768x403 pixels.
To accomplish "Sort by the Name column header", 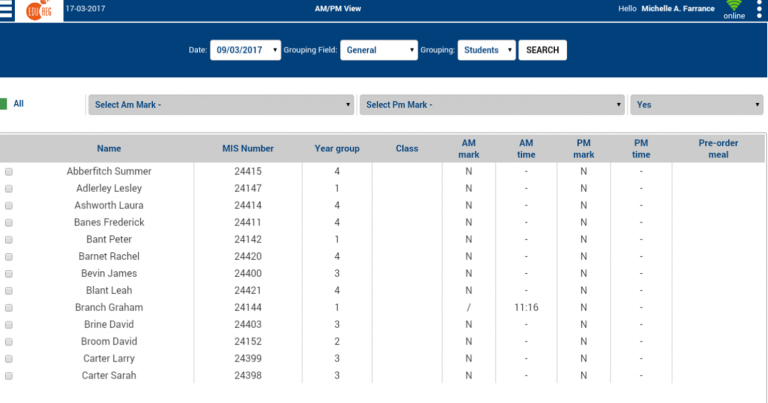I will [x=109, y=148].
